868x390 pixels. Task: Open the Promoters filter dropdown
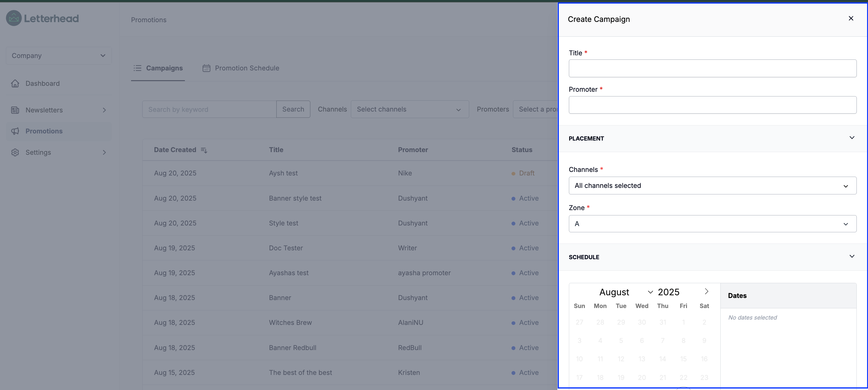tap(535, 109)
